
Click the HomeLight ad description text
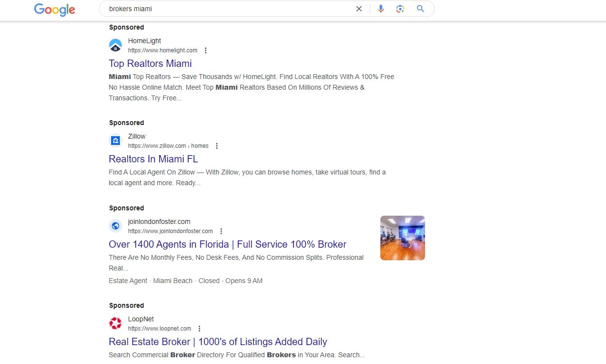[x=251, y=87]
